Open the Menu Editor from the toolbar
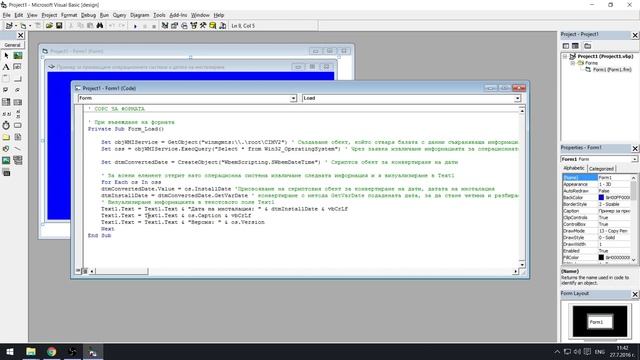 click(x=38, y=26)
